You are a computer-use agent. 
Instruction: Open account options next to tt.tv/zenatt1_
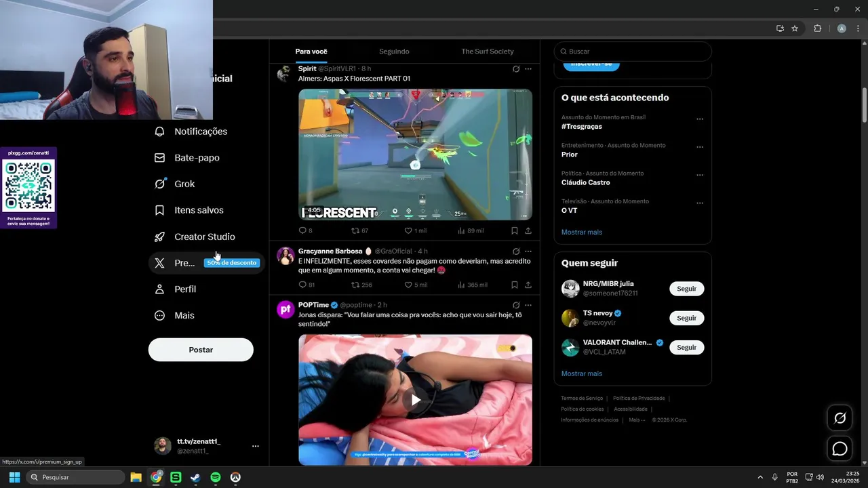[256, 446]
